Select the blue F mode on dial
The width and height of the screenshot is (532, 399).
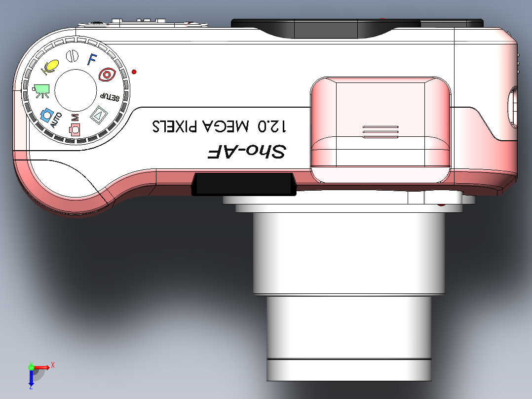pyautogui.click(x=92, y=59)
